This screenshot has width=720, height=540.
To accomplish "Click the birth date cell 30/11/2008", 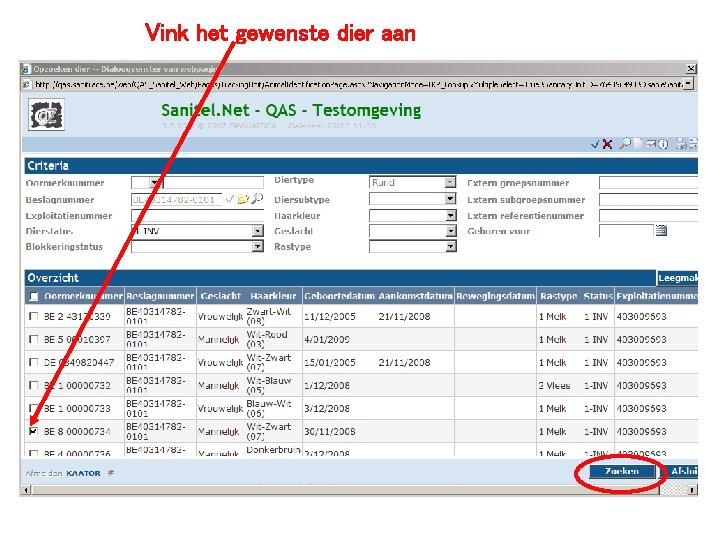I will (x=330, y=431).
